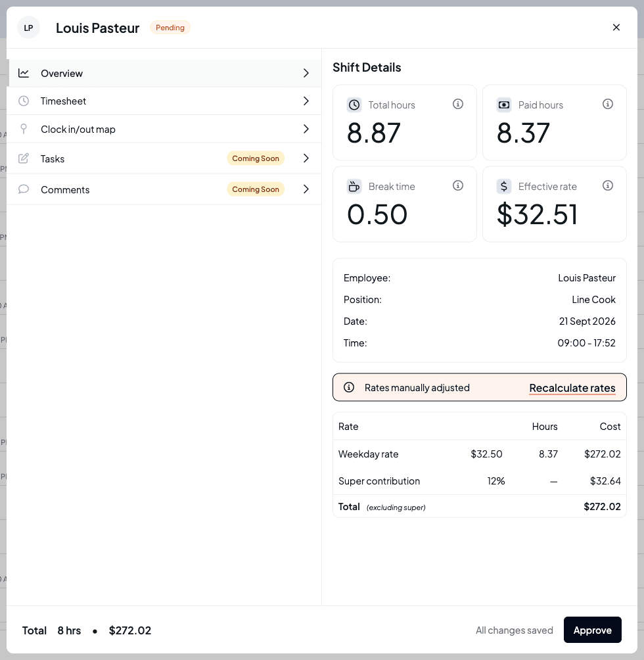
Task: Expand the Overview row chevron
Action: [306, 73]
